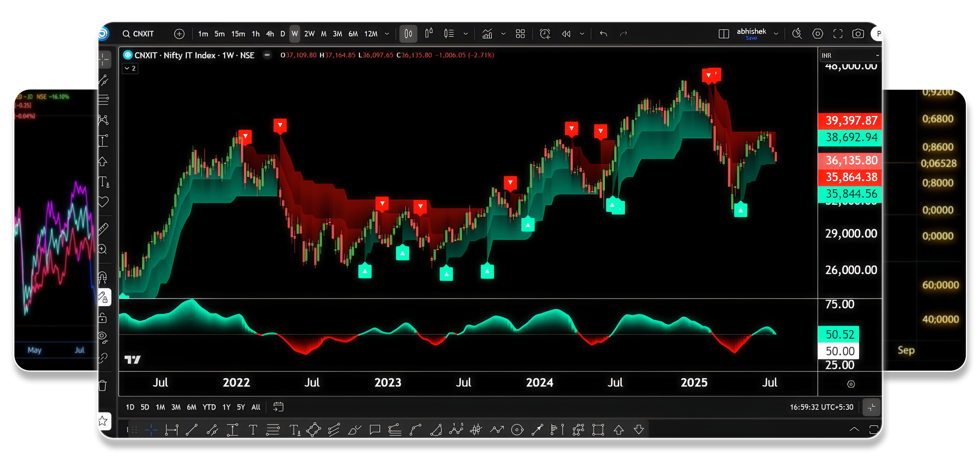The image size is (980, 460).
Task: Click the screenshot camera icon
Action: [858, 34]
